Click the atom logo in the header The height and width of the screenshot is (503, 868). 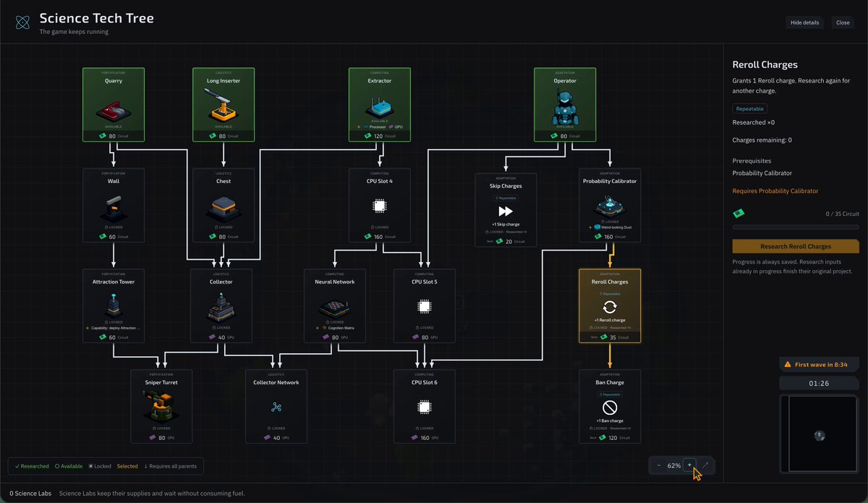[x=23, y=22]
